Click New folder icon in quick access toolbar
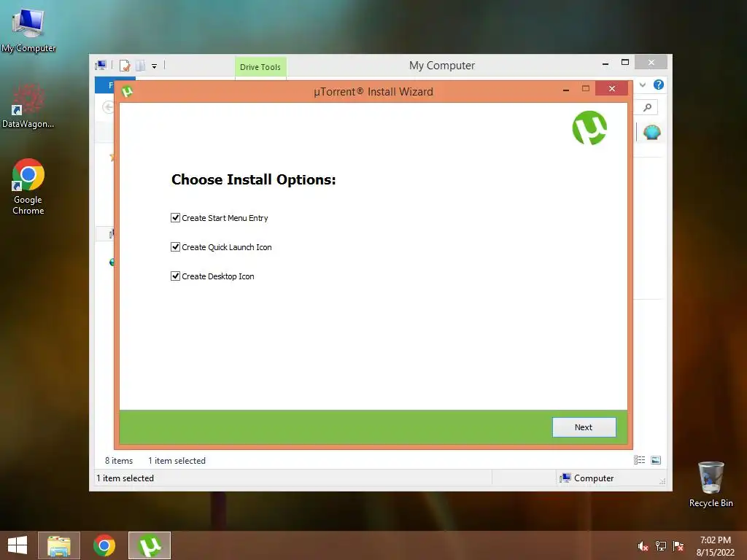This screenshot has height=560, width=747. tap(141, 65)
